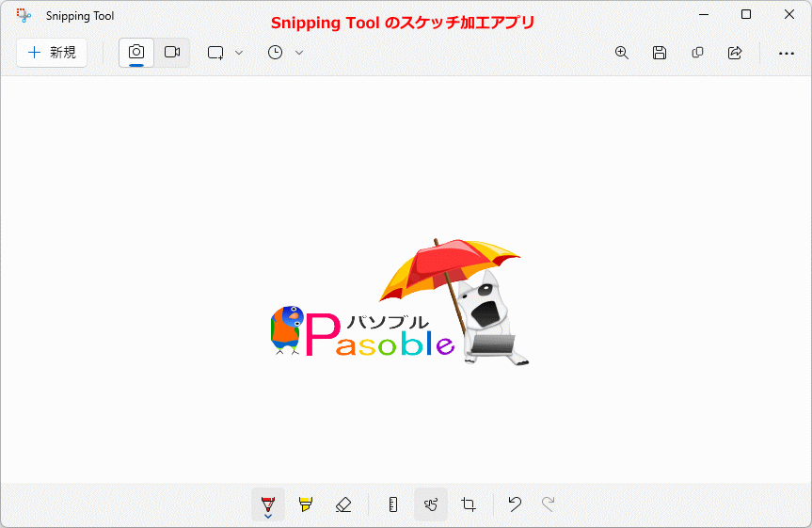
Task: Minimize the Snipping Tool window
Action: pos(703,14)
